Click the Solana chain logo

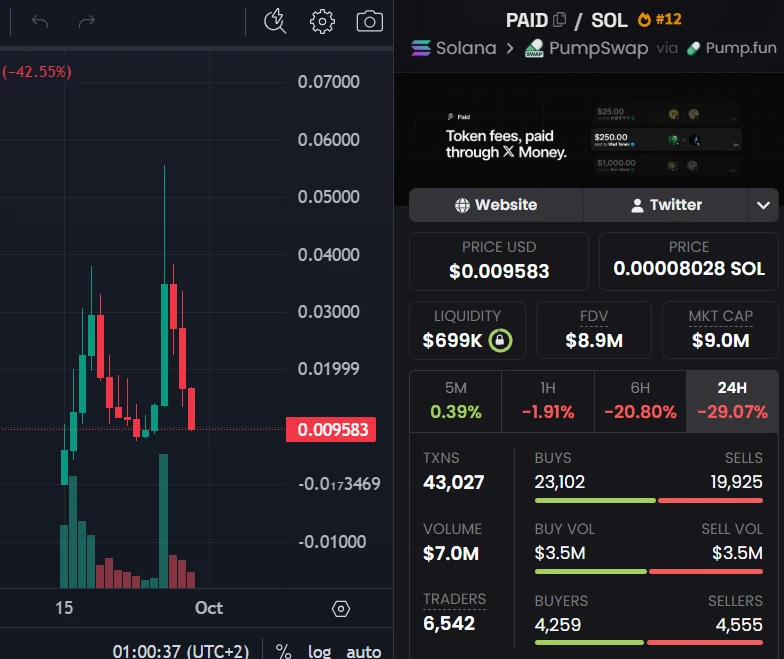[420, 48]
